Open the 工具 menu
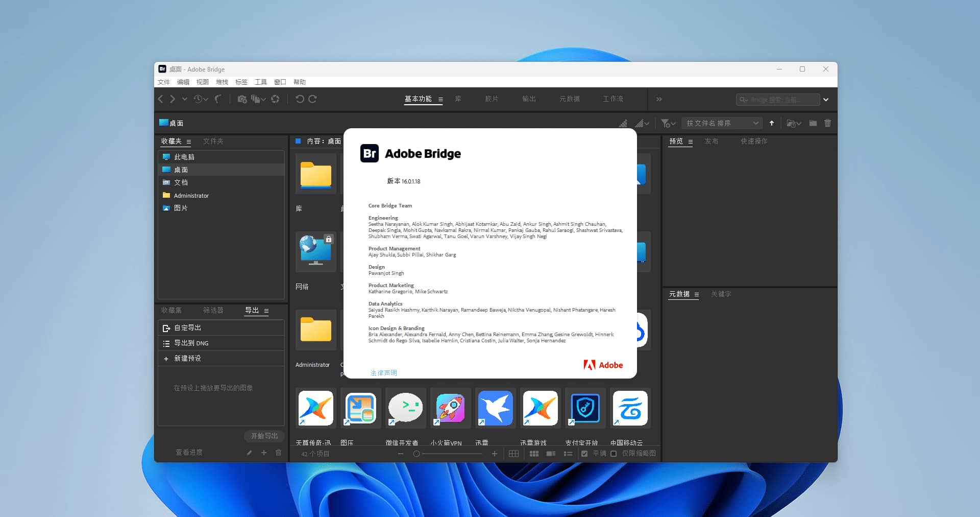The image size is (980, 517). tap(261, 82)
